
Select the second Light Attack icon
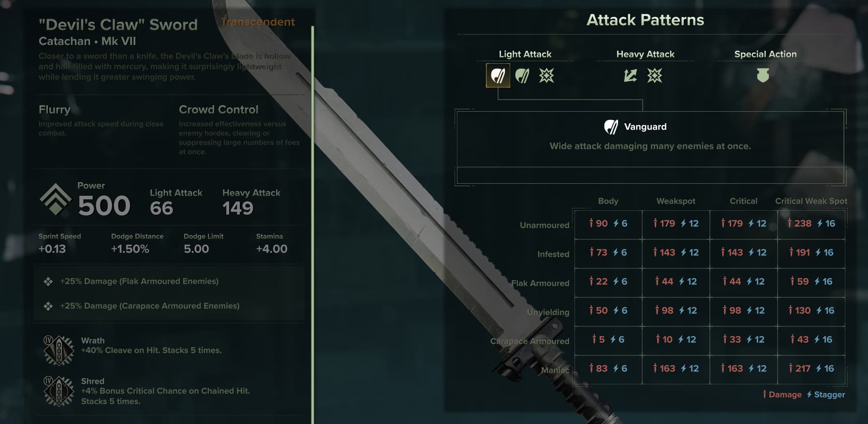pos(522,75)
